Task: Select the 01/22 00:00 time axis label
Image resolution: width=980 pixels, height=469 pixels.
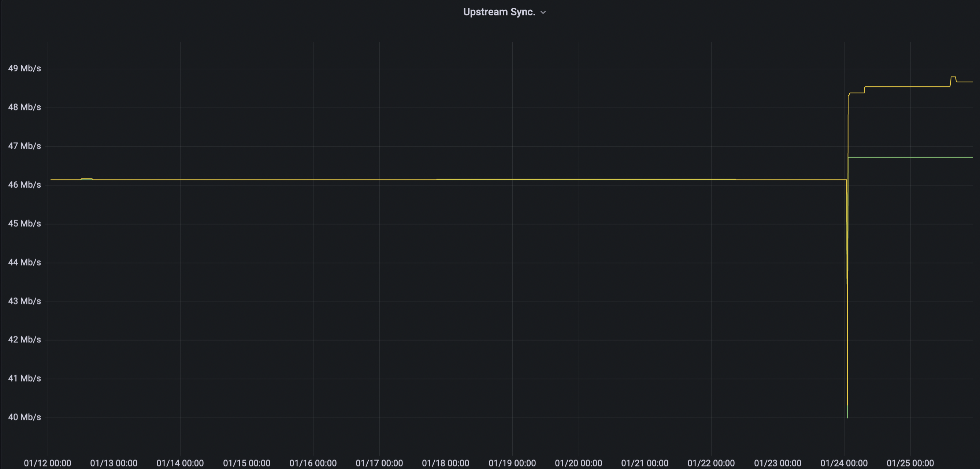Action: click(x=711, y=463)
